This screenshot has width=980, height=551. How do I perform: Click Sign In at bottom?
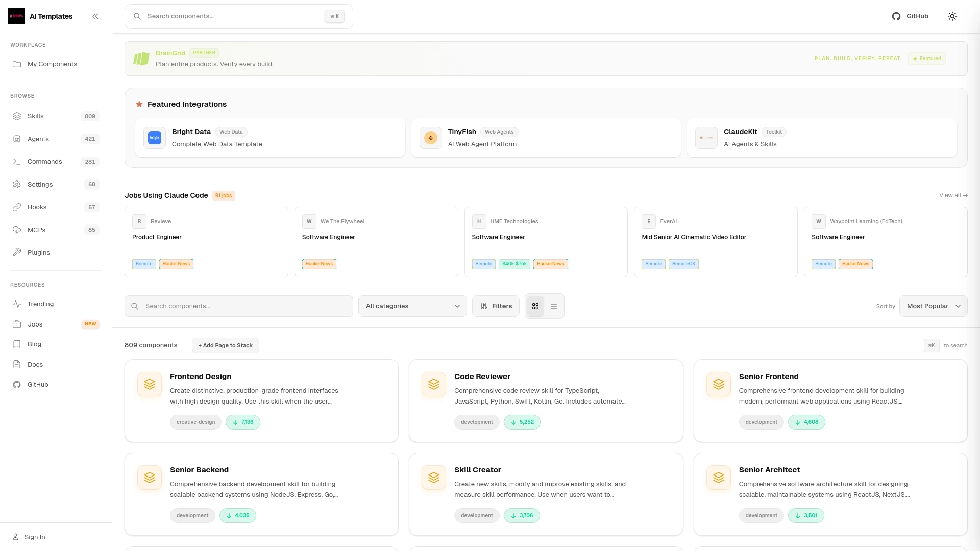coord(56,537)
